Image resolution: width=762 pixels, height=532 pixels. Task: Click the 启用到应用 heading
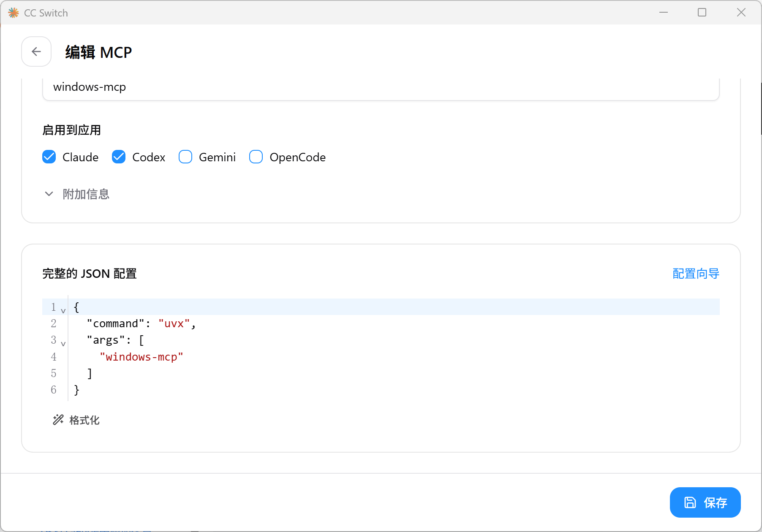coord(72,130)
